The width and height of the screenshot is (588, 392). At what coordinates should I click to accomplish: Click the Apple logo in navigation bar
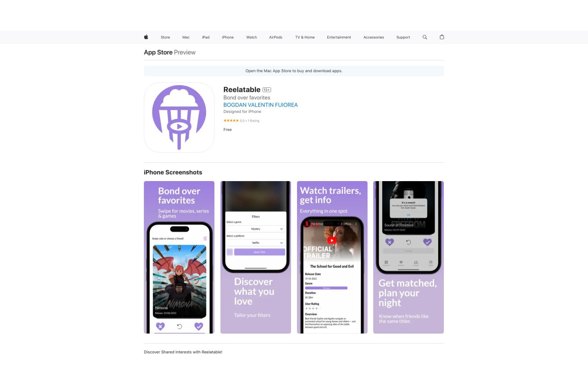click(146, 37)
